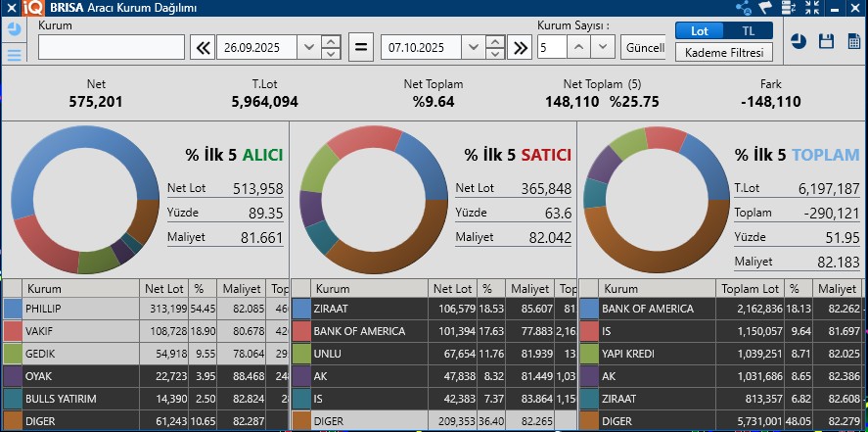Sort buyers table by Kurum column header
Image resolution: width=868 pixels, height=432 pixels.
click(x=80, y=289)
